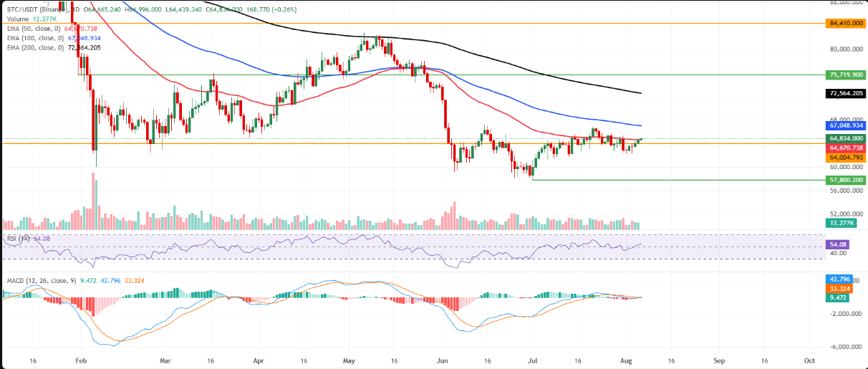Click the May label on the time axis
This screenshot has height=369, width=868.
coord(349,363)
